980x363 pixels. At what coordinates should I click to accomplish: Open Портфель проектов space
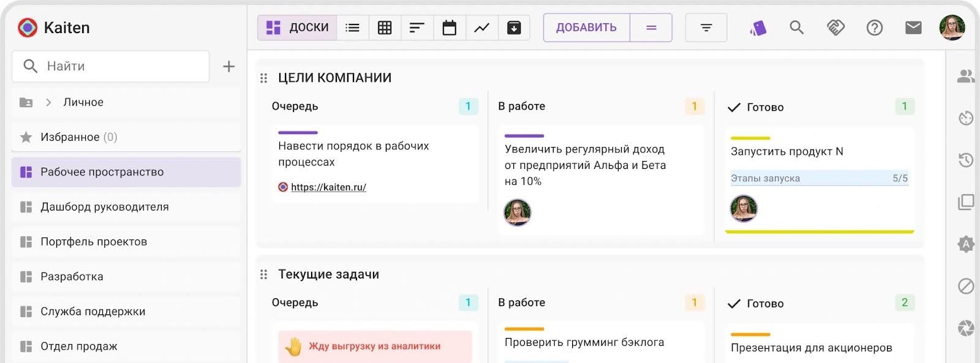pyautogui.click(x=126, y=242)
